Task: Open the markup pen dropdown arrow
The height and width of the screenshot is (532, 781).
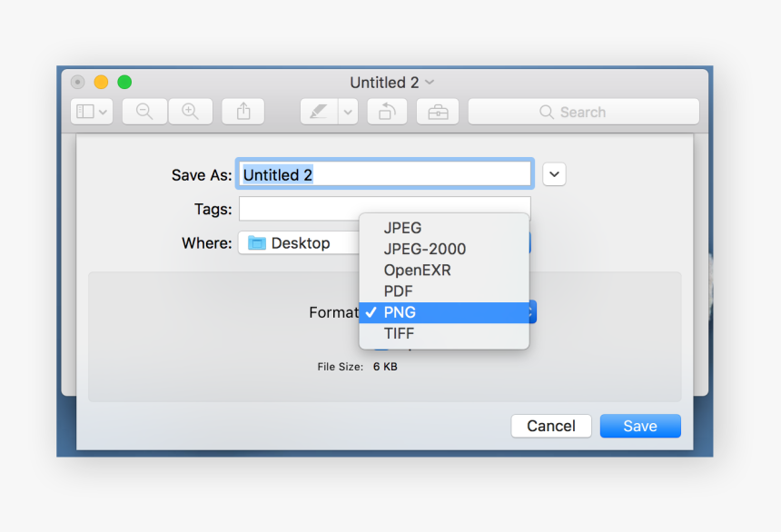Action: click(x=348, y=112)
